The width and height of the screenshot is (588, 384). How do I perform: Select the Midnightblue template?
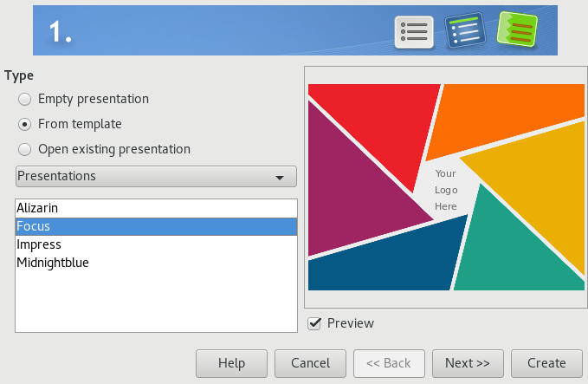click(52, 263)
